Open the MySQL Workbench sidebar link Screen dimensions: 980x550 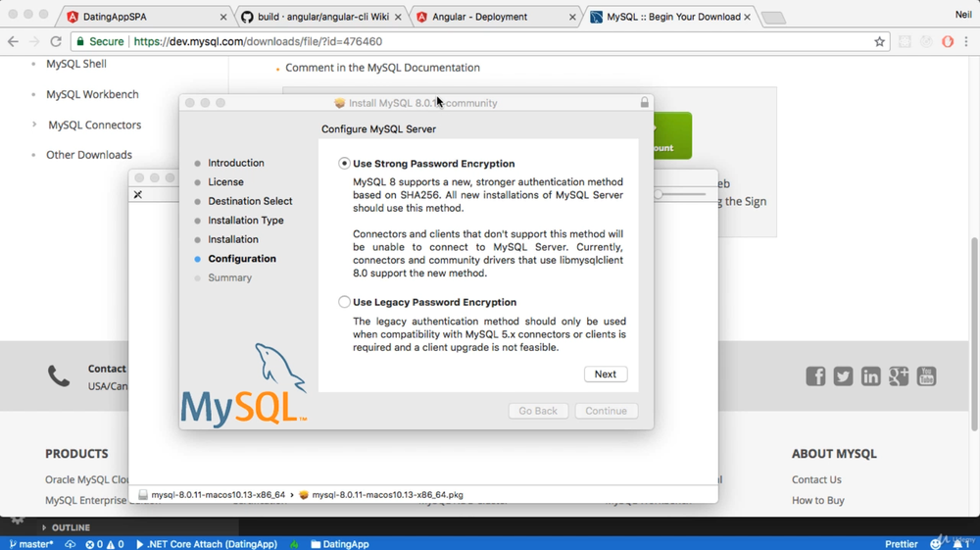(92, 94)
